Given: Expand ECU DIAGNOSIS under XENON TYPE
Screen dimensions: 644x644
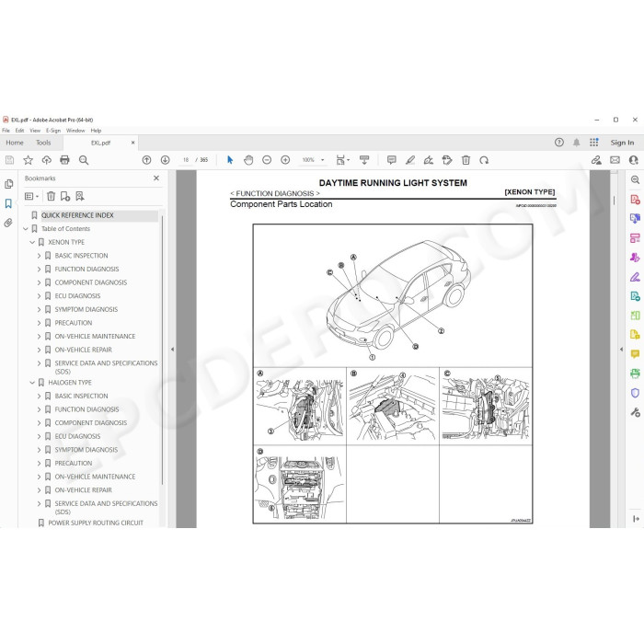Looking at the screenshot, I should (x=39, y=295).
